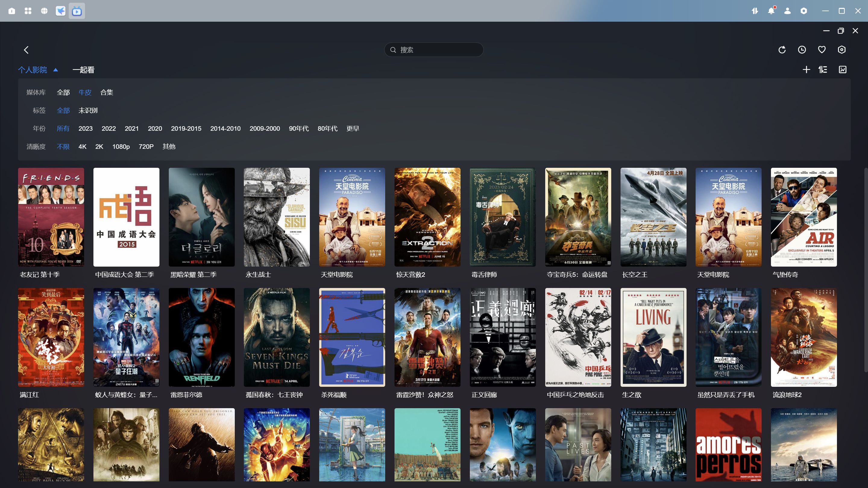Viewport: 868px width, 488px height.
Task: Open the transfer arrows icon in top bar
Action: point(755,11)
